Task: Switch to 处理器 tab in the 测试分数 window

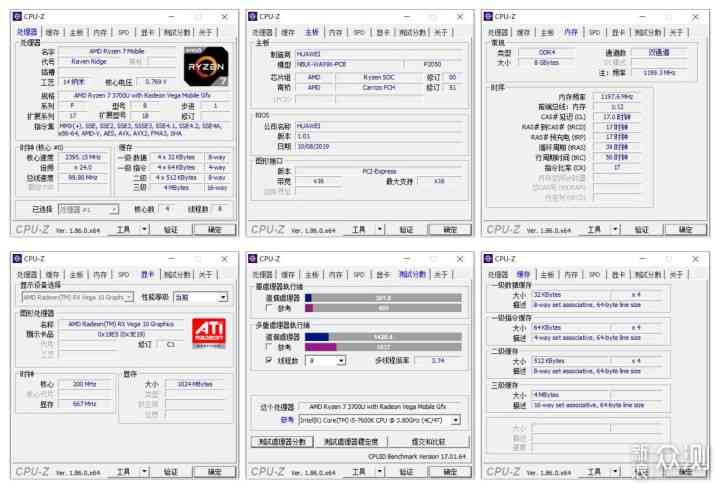Action: pos(262,275)
